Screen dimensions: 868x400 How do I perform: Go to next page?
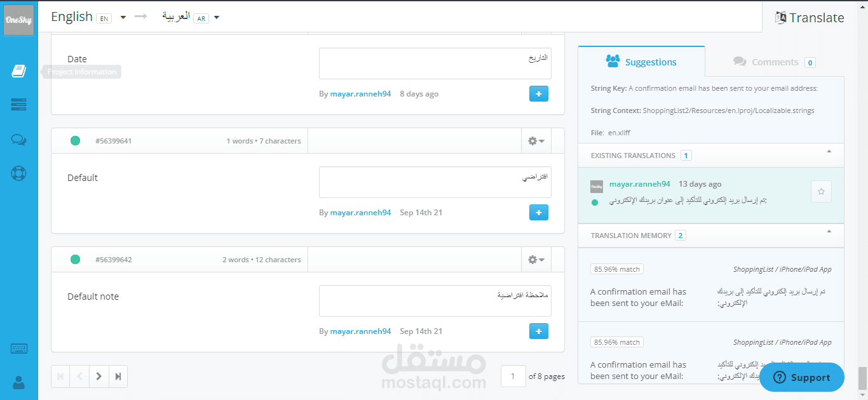tap(98, 376)
